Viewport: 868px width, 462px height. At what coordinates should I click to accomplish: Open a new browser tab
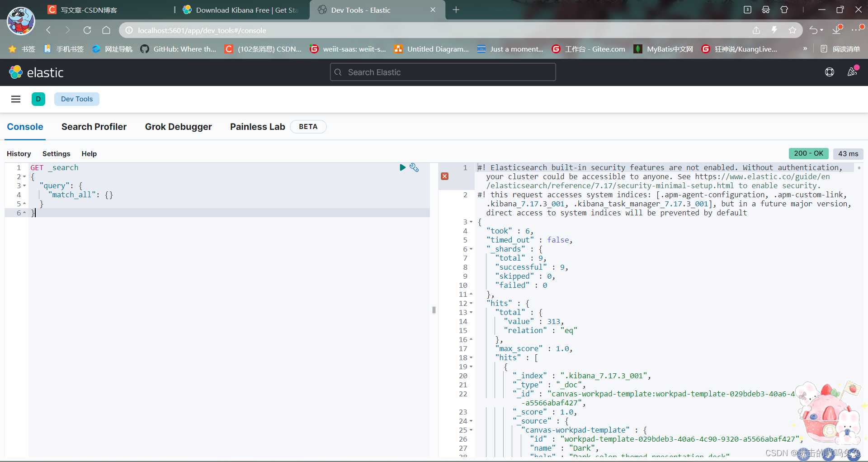456,10
